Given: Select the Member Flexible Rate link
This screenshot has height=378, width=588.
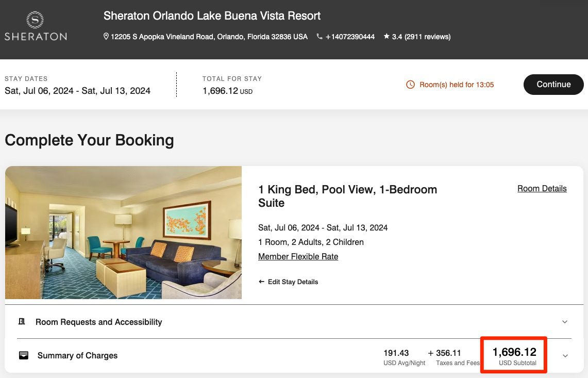Looking at the screenshot, I should tap(298, 256).
